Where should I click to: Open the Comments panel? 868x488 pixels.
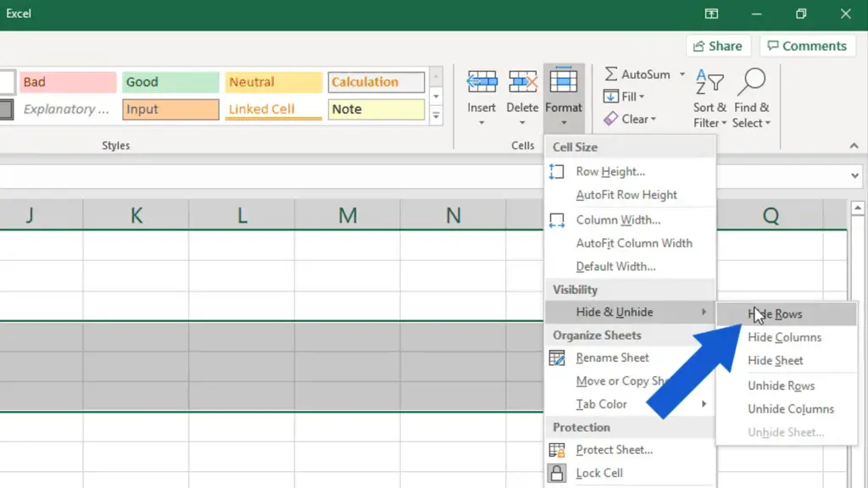pyautogui.click(x=808, y=46)
